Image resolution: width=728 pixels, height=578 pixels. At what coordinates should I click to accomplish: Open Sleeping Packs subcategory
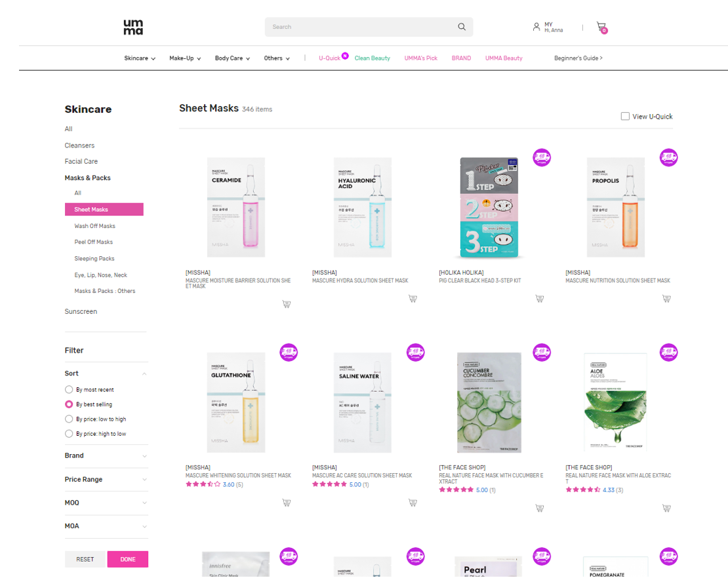pyautogui.click(x=94, y=259)
